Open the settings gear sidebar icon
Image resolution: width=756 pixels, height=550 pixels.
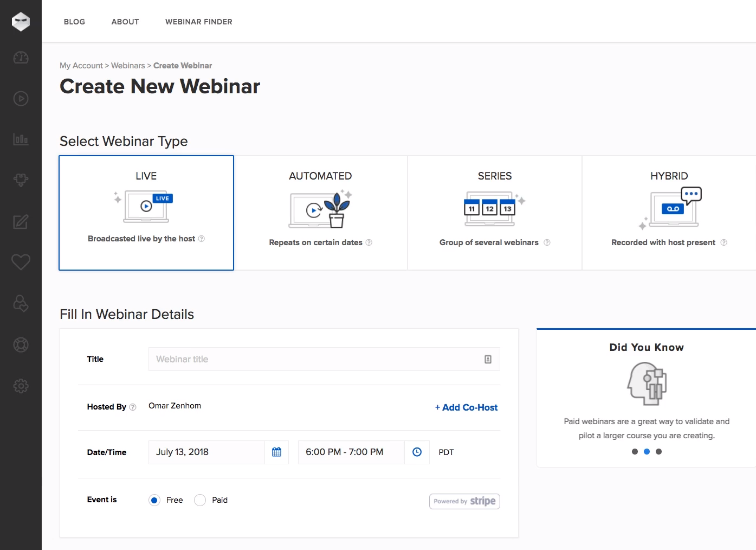21,386
